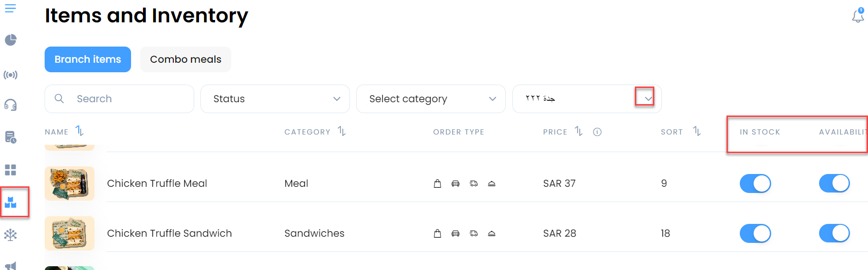Expand the branch selector dropdown arrow
The image size is (868, 270).
[648, 99]
